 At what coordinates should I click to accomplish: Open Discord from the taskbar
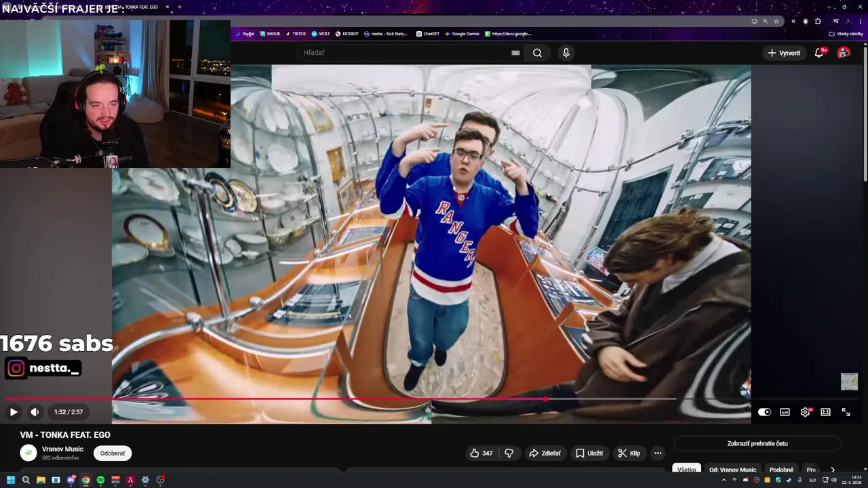click(x=71, y=480)
